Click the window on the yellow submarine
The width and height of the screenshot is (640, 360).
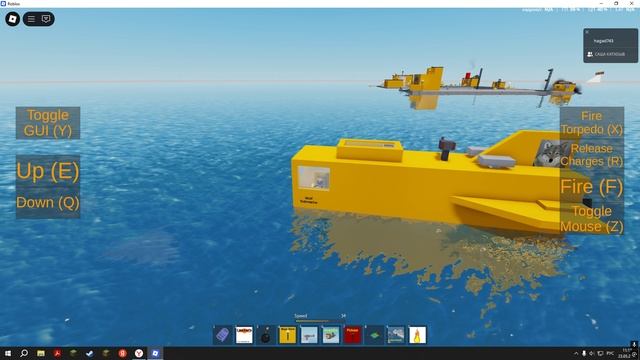pyautogui.click(x=313, y=178)
